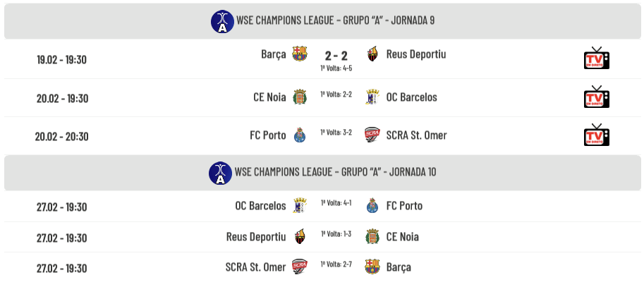This screenshot has height=287, width=644.
Task: Click the Barça crest in Jornada 9
Action: 299,54
